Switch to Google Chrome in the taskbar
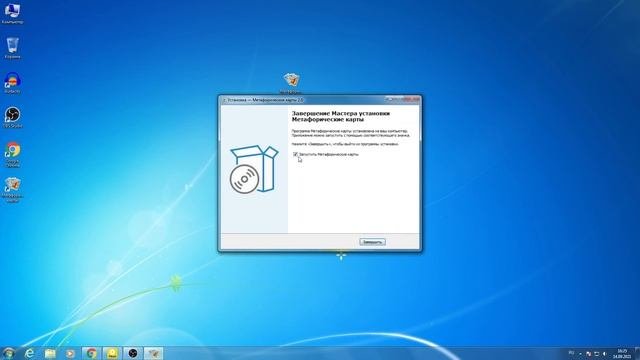Screen dimensions: 640x360 (91, 353)
